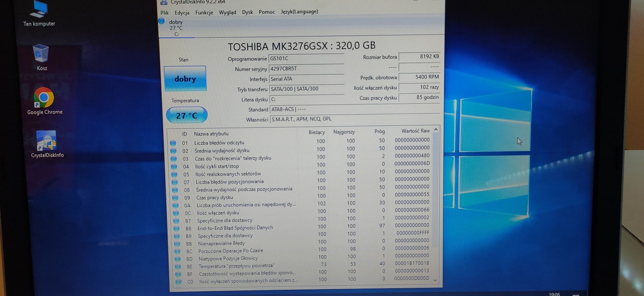Click status dot for attribute B8 End-to-End Błąd

coord(176,228)
